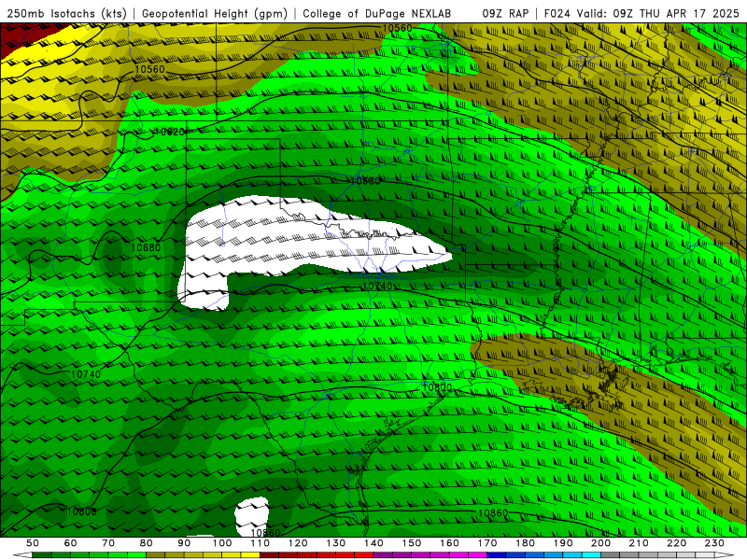The width and height of the screenshot is (747, 560).
Task: Click the 10800 contour label near the coastline
Action: click(437, 387)
